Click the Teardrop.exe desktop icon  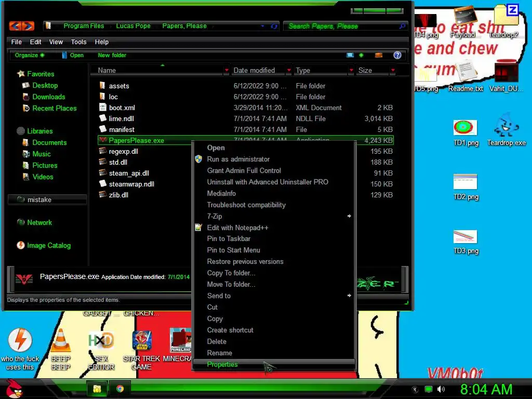[506, 129]
